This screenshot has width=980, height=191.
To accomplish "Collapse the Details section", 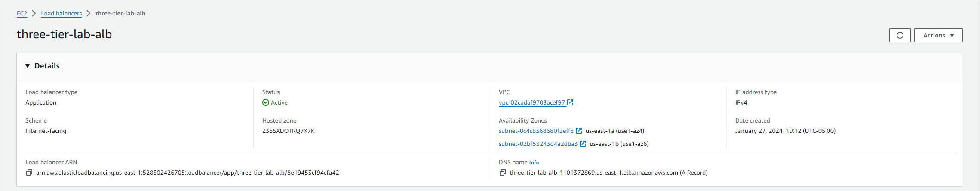I will pos(28,66).
